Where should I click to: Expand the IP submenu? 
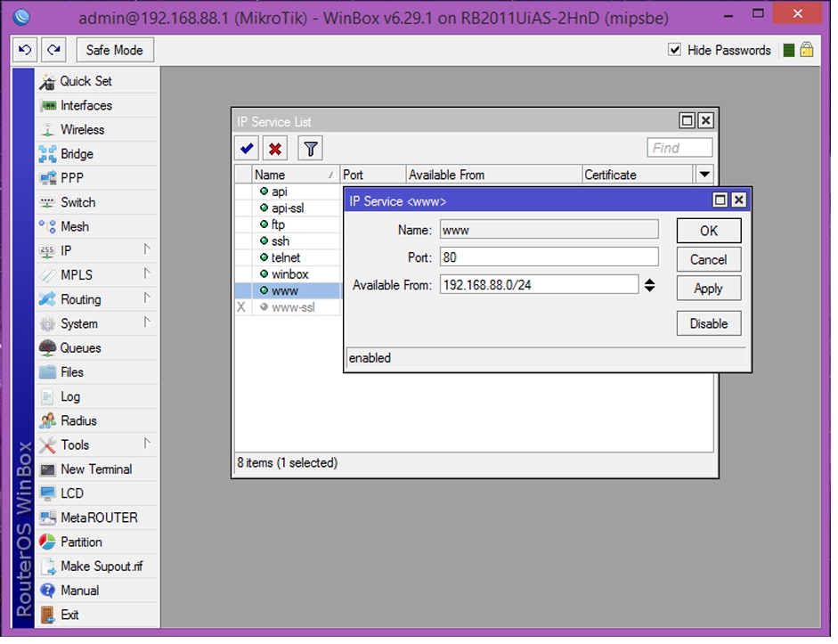[x=98, y=250]
